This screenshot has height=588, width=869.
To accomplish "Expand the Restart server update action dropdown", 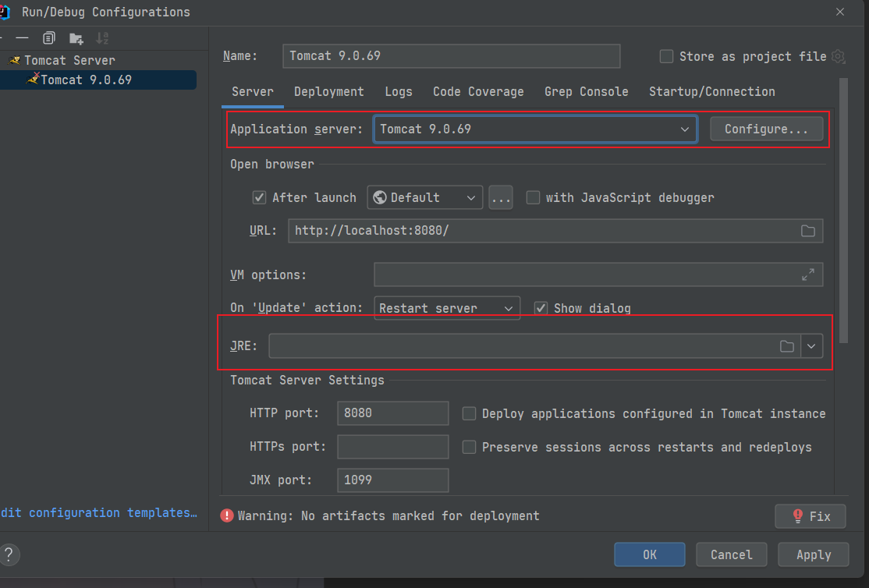I will click(447, 308).
